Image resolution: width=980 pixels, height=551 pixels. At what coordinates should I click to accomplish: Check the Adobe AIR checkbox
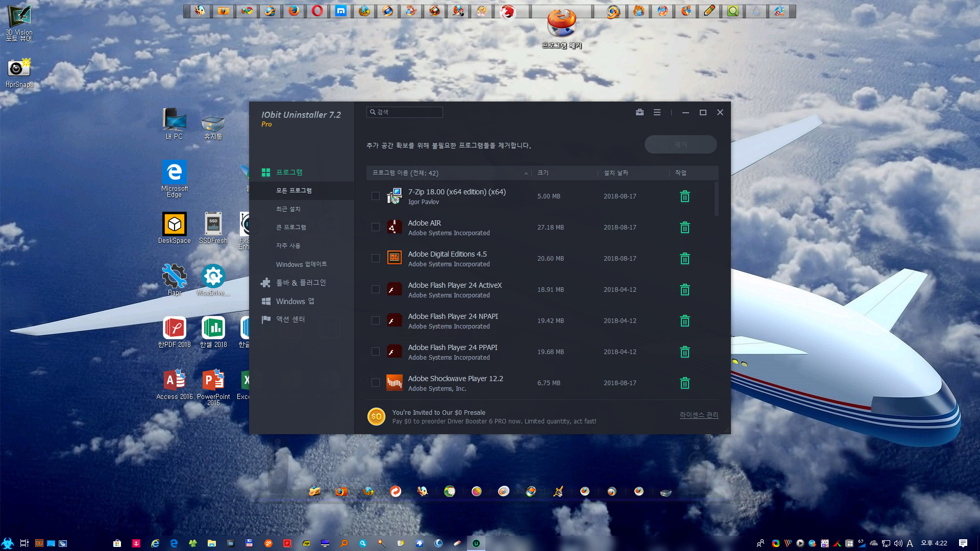(376, 227)
